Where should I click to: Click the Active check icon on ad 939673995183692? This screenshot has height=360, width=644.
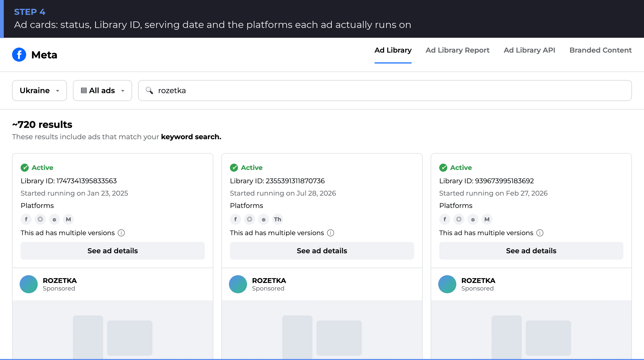(x=443, y=168)
